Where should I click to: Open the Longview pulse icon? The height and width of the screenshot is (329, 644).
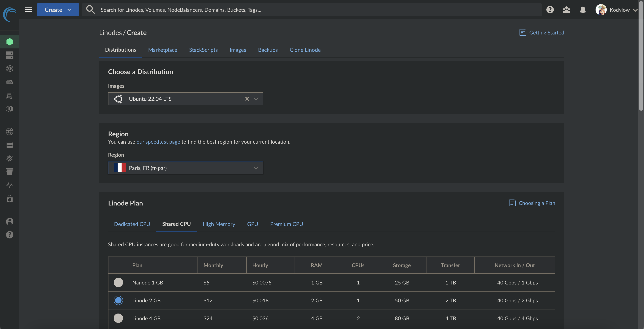pyautogui.click(x=10, y=185)
